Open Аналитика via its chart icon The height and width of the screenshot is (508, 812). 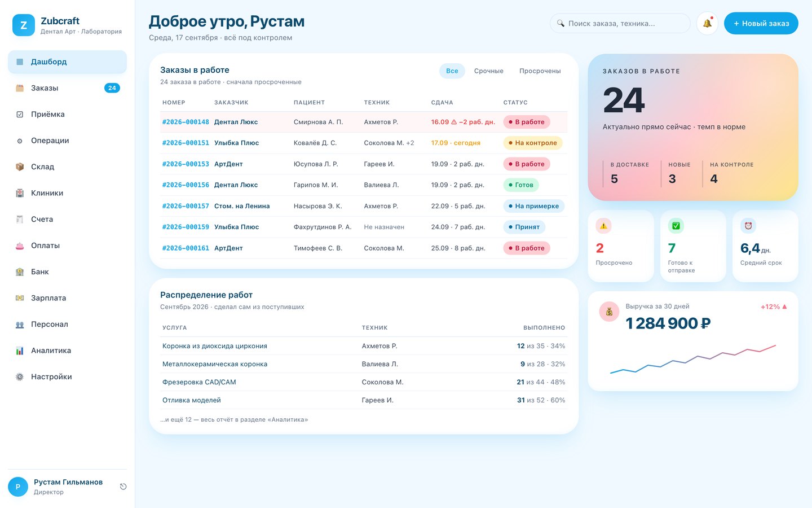(20, 351)
